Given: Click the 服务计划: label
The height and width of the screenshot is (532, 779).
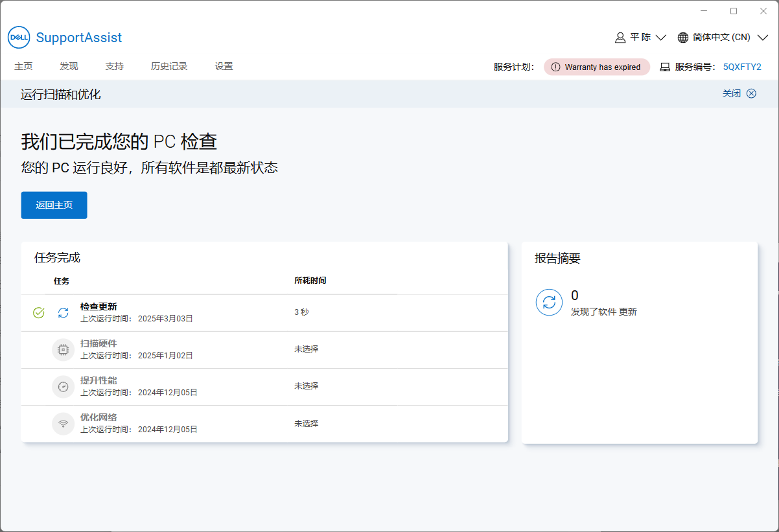Looking at the screenshot, I should pos(514,67).
